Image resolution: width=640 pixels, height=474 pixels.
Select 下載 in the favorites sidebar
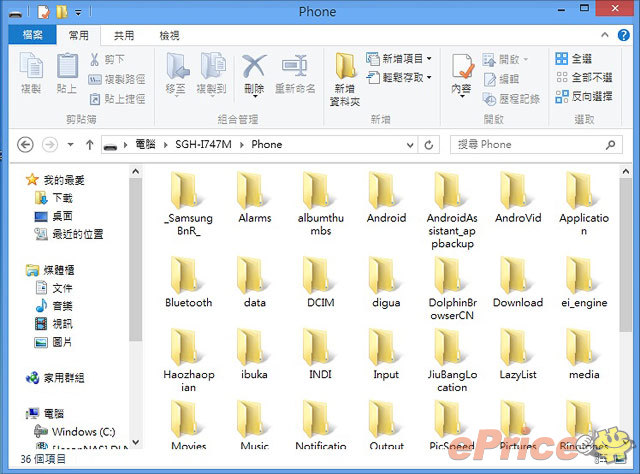pyautogui.click(x=61, y=198)
